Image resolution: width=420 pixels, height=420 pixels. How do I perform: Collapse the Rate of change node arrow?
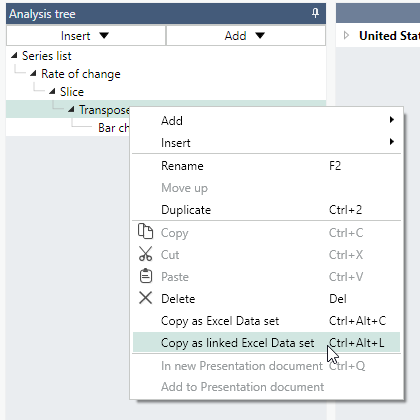pos(33,74)
